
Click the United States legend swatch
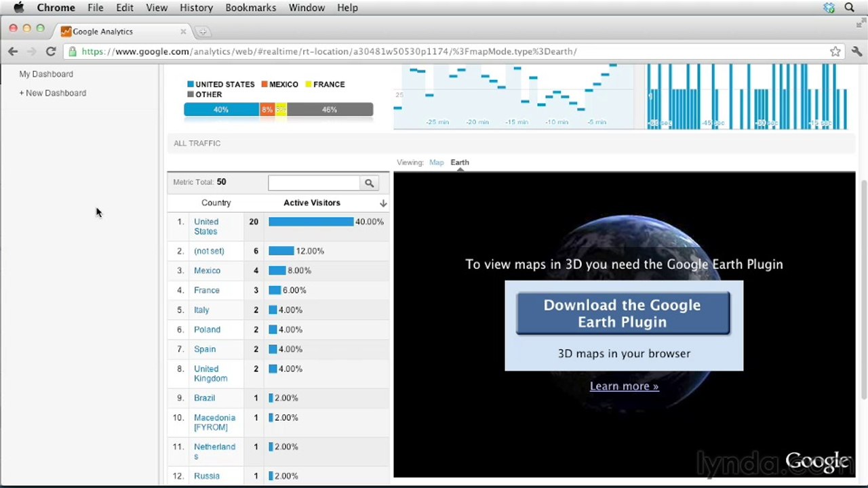click(191, 84)
